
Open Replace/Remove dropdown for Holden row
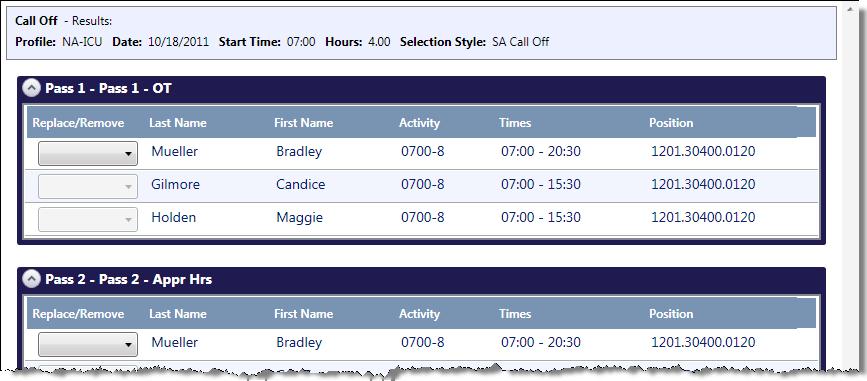coord(87,220)
